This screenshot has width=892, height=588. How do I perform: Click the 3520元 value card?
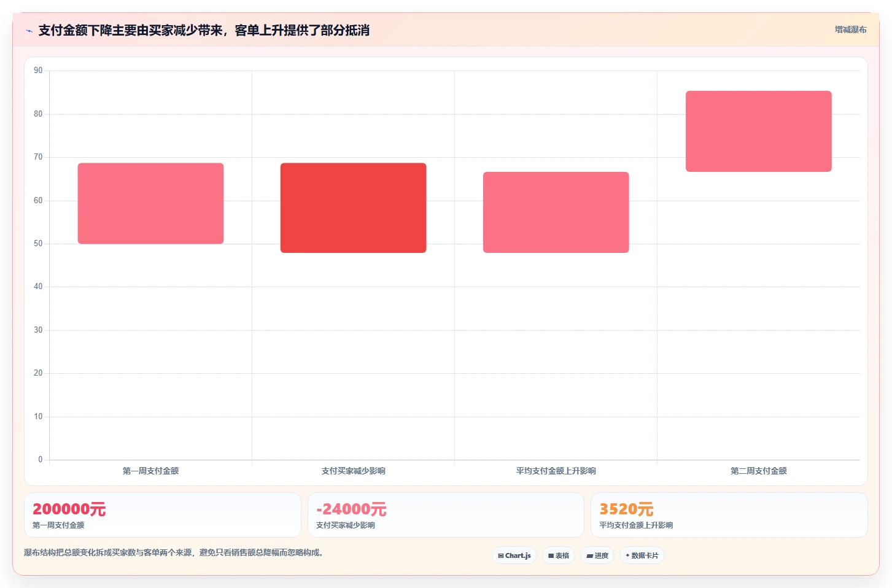pos(729,515)
